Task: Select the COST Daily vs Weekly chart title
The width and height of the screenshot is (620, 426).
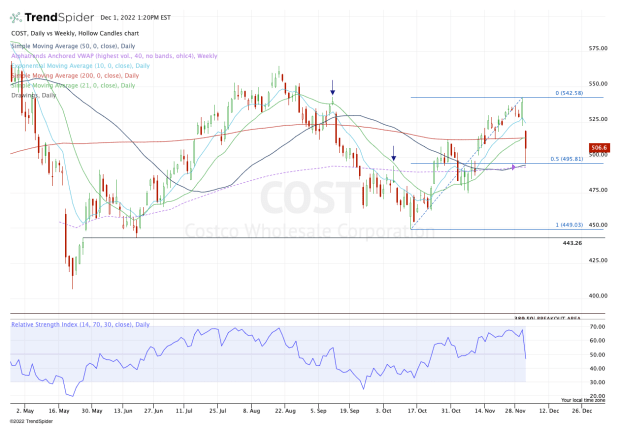Action: click(x=75, y=33)
